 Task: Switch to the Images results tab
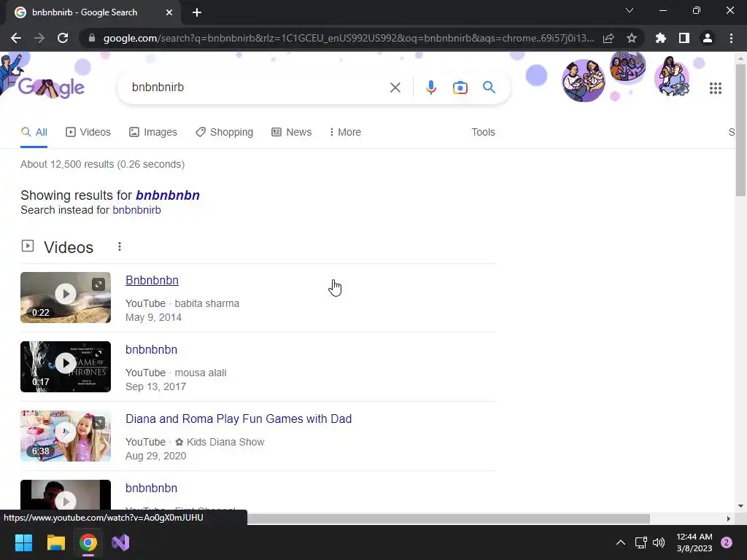[x=153, y=132]
